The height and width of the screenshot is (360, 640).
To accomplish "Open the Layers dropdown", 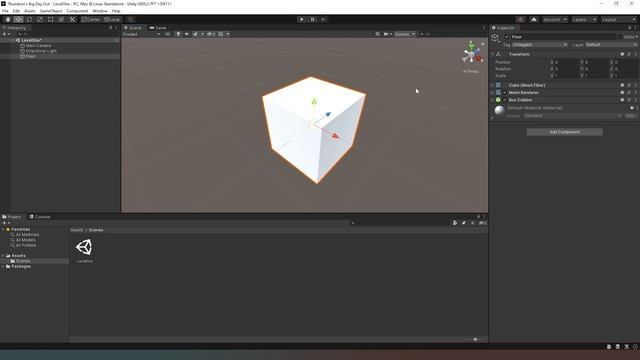I will pos(584,19).
